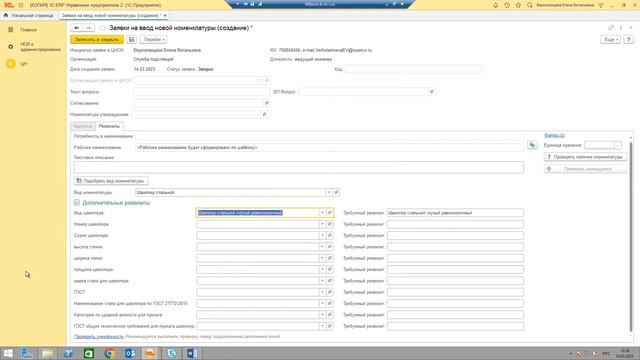The height and width of the screenshot is (360, 640).
Task: Expand Номер швеллера dropdown arrow
Action: tap(322, 224)
